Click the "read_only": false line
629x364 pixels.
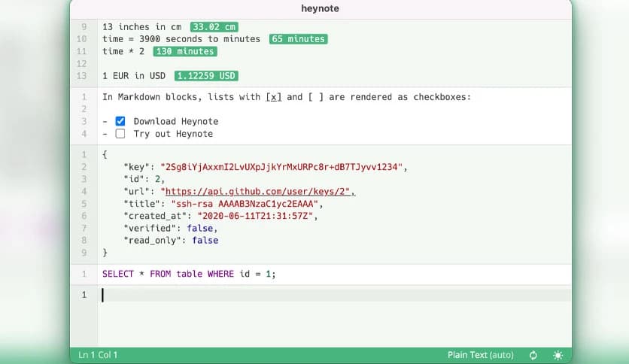point(171,241)
